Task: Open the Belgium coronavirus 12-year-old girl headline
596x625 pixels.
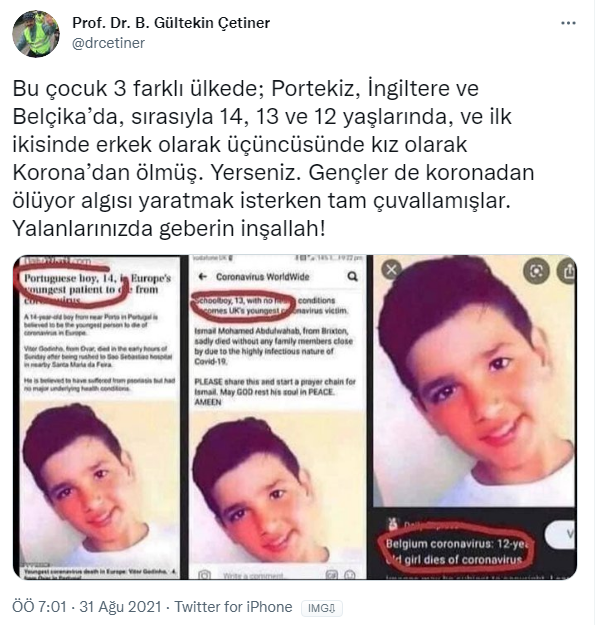Action: point(455,552)
